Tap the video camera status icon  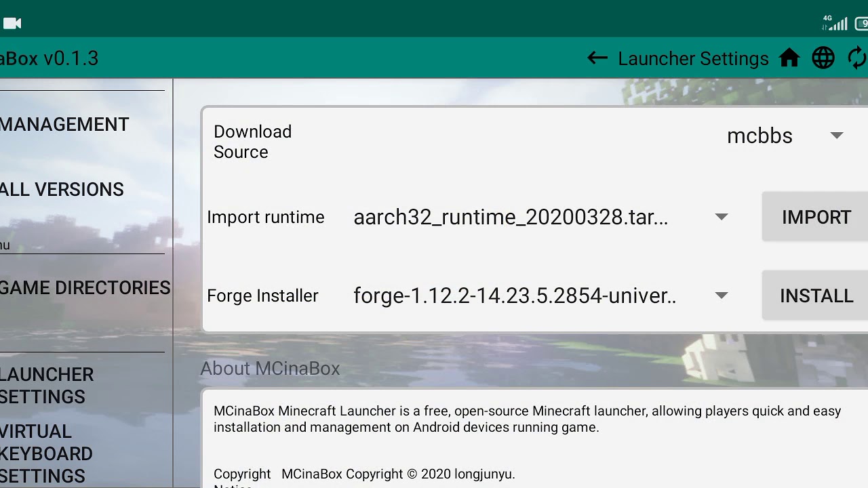pos(12,24)
